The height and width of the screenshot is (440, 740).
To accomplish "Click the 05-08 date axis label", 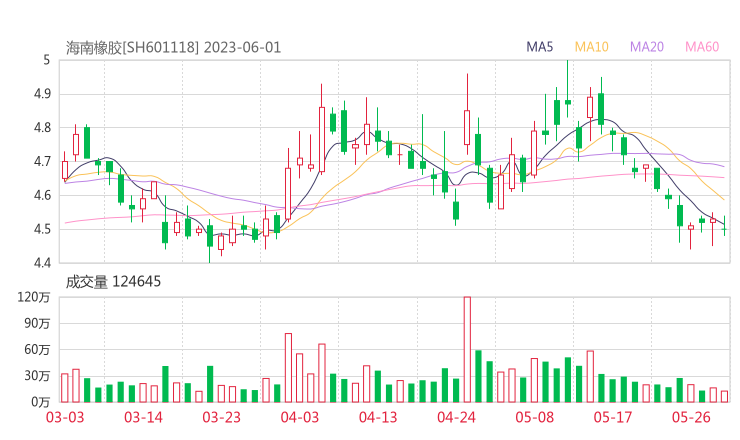I will (x=534, y=417).
